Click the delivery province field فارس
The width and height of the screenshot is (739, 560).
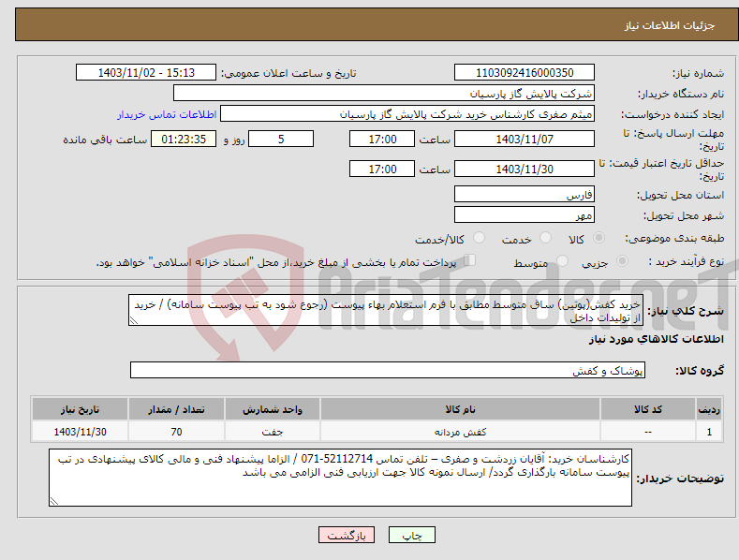coord(525,194)
